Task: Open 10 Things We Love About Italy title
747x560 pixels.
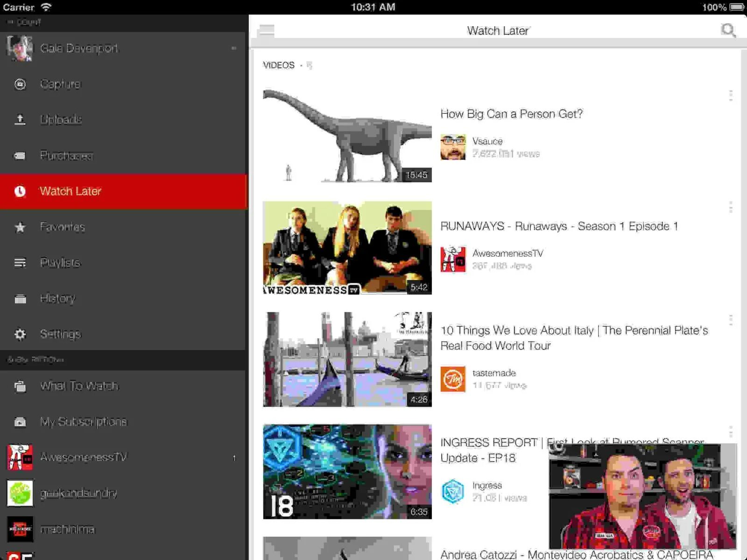Action: coord(574,338)
